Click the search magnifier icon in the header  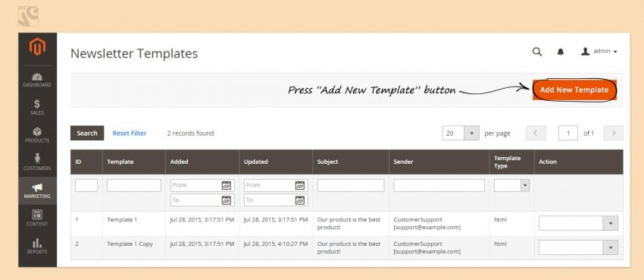coord(537,52)
